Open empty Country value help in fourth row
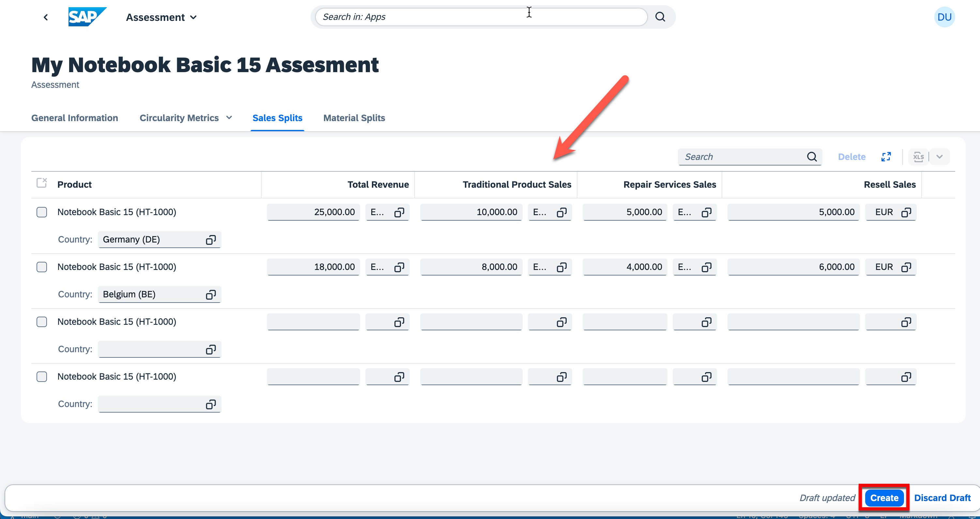Image resolution: width=980 pixels, height=519 pixels. point(211,404)
